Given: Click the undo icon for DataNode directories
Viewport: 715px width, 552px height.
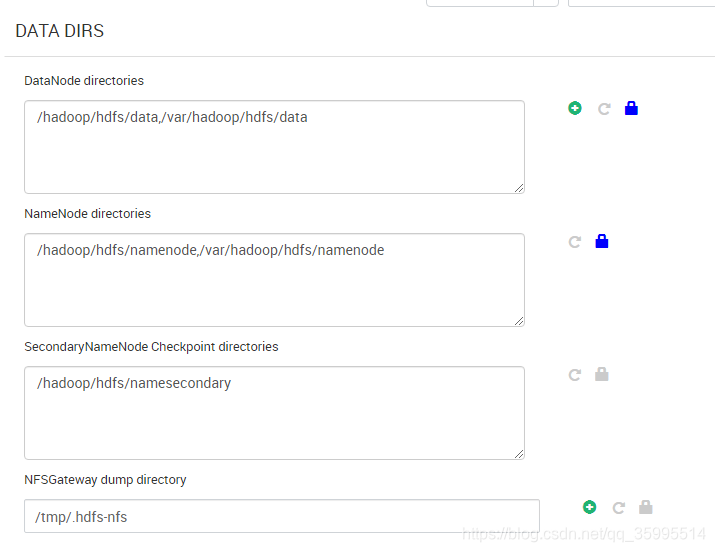Looking at the screenshot, I should coord(604,109).
